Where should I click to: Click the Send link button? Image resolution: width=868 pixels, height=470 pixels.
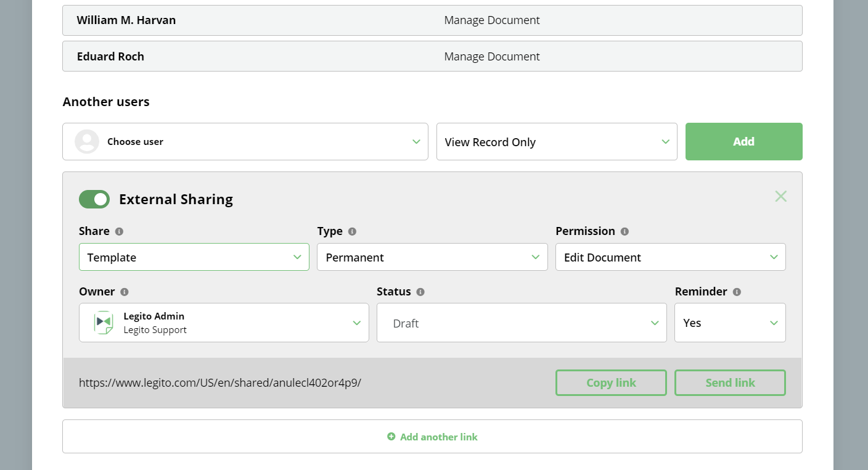[x=730, y=382]
